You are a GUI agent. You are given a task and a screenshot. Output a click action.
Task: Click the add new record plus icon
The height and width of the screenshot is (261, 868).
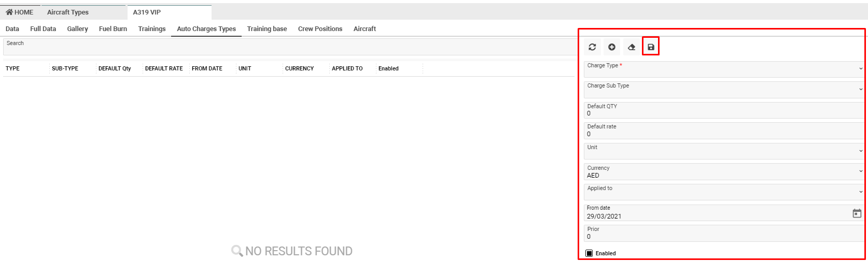(612, 47)
